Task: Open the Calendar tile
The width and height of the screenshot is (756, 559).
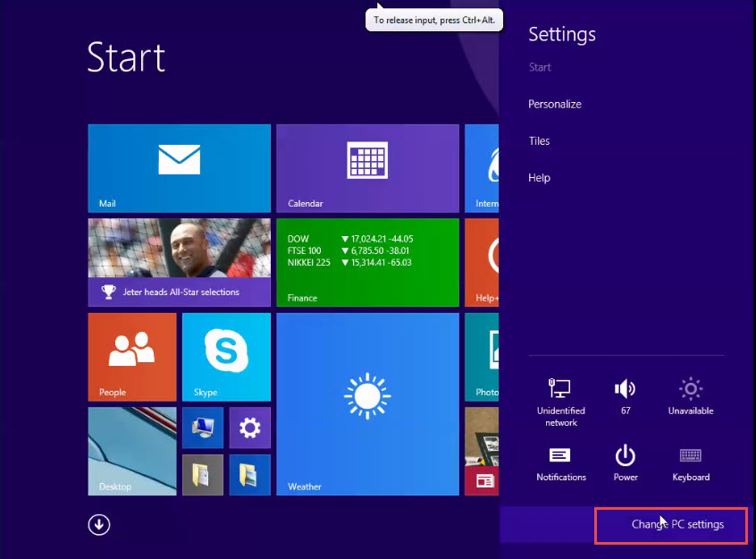Action: pyautogui.click(x=367, y=168)
